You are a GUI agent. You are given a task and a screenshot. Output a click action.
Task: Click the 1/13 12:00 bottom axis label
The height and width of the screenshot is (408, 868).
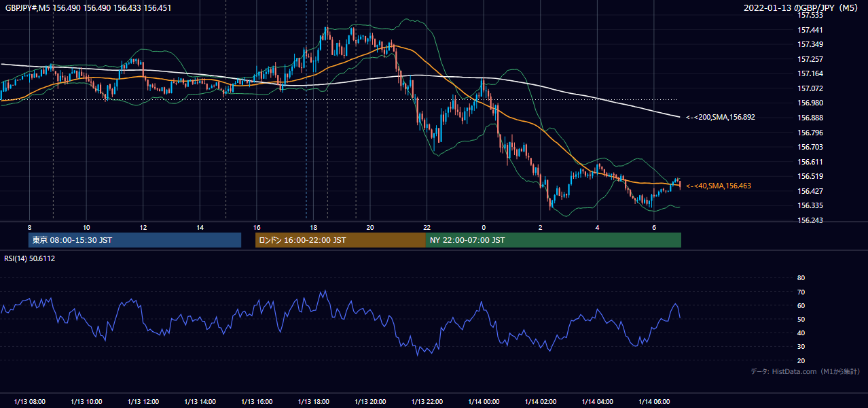pos(143,402)
